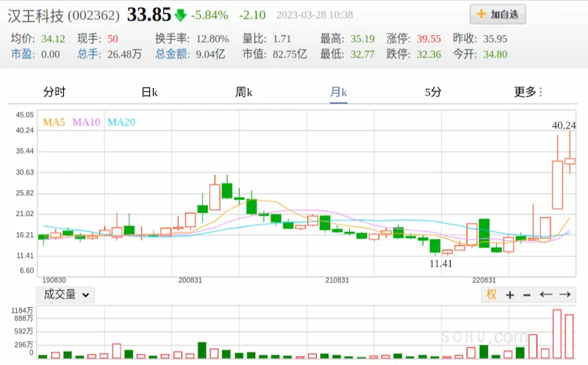The width and height of the screenshot is (588, 365).
Task: Select the 月k monthly chart tab
Action: point(339,92)
